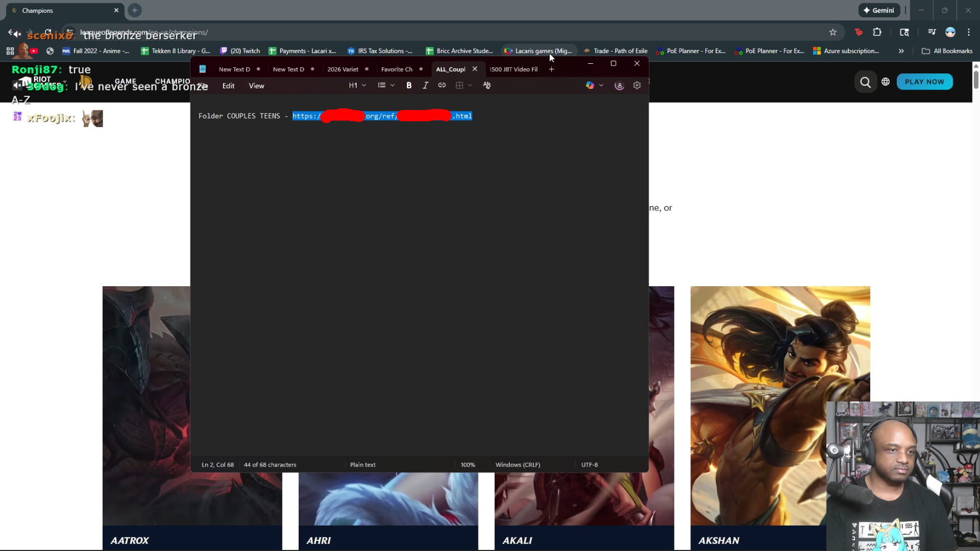This screenshot has height=551, width=980.
Task: Open the language globe on League site
Action: click(x=885, y=82)
